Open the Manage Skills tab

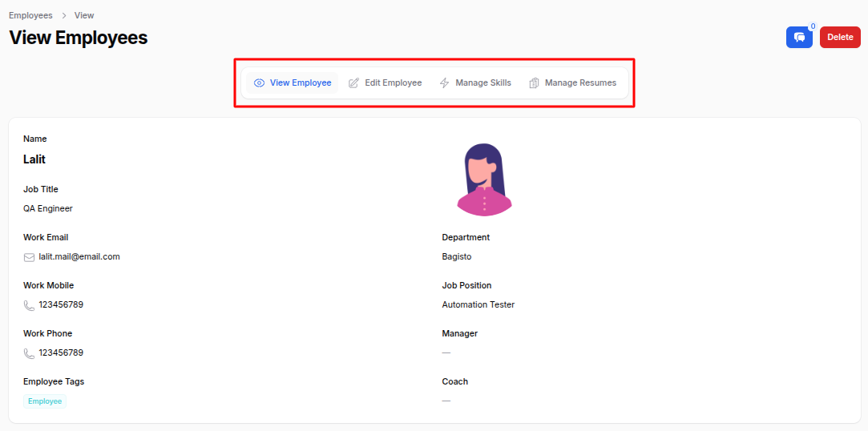pyautogui.click(x=482, y=83)
